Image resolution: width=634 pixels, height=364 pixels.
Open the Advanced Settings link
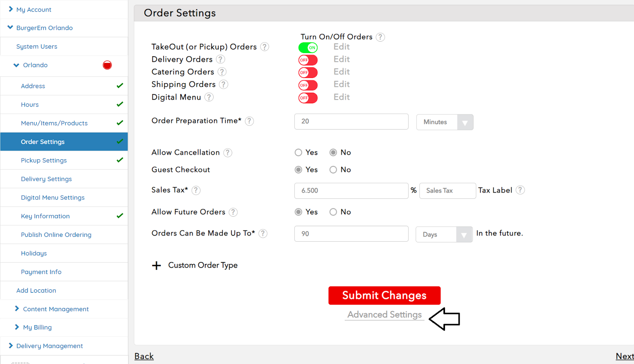tap(384, 315)
